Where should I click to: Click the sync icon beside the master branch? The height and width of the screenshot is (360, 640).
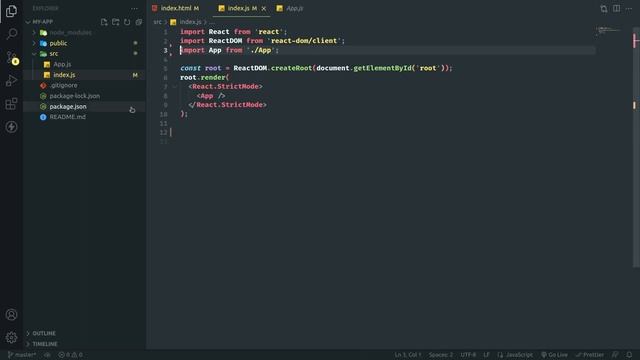[x=47, y=355]
